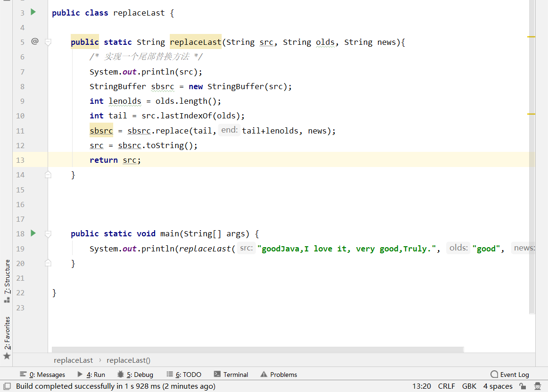
Task: Click fold end marker on line 14
Action: (48, 175)
